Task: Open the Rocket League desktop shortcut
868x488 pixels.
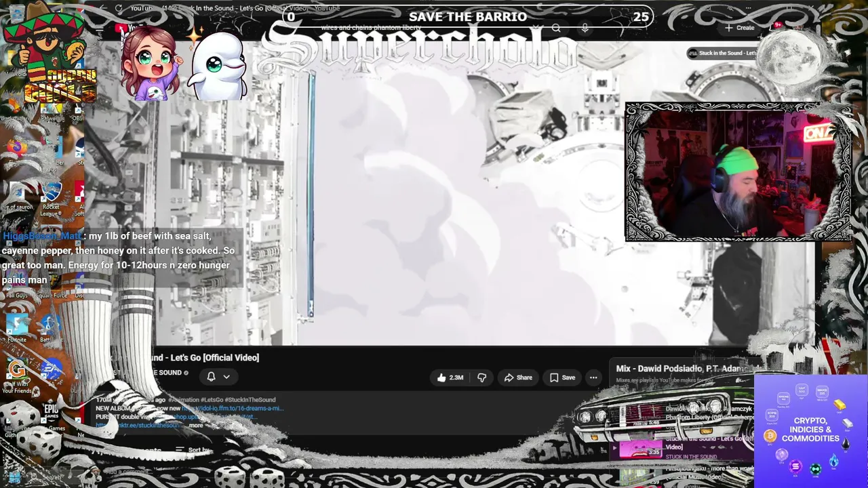Action: 51,199
